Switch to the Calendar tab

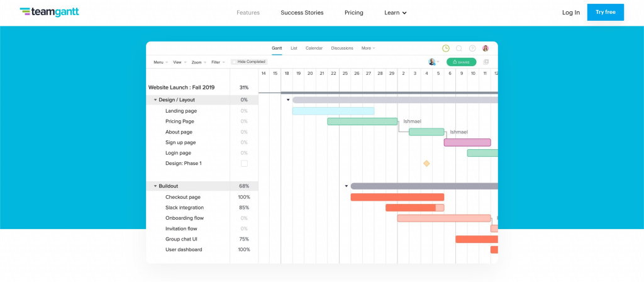tap(314, 48)
